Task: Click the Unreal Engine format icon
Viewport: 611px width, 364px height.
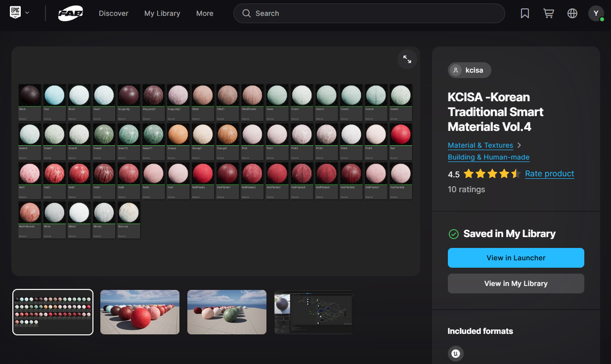Action: (455, 353)
